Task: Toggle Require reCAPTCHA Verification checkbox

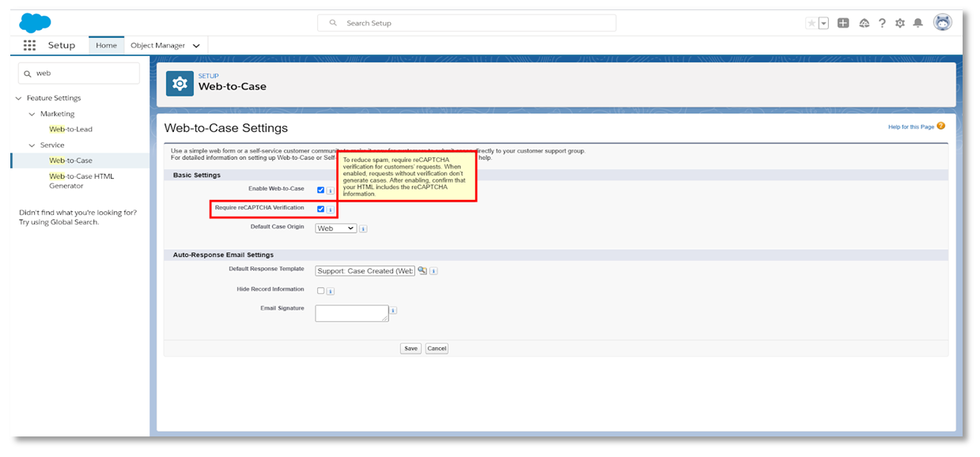Action: pos(320,209)
